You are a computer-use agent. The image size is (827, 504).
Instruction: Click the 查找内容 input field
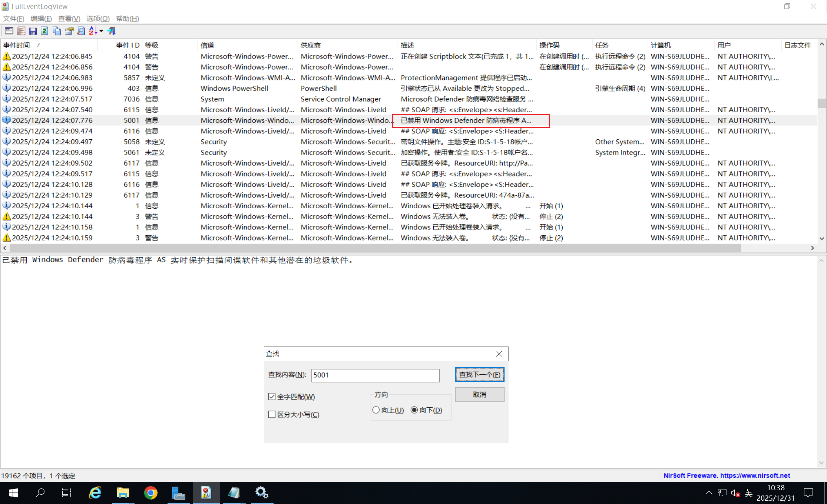click(375, 375)
